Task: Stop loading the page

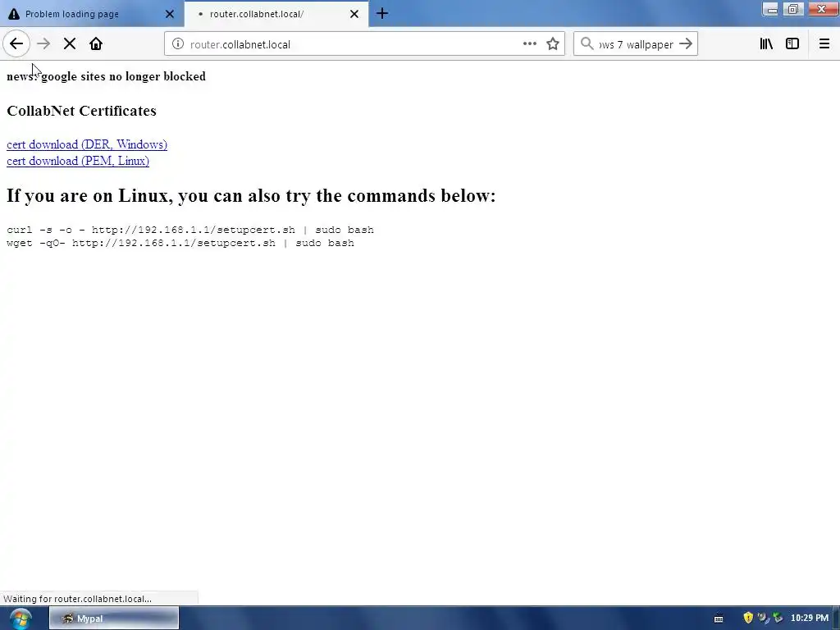Action: [70, 44]
